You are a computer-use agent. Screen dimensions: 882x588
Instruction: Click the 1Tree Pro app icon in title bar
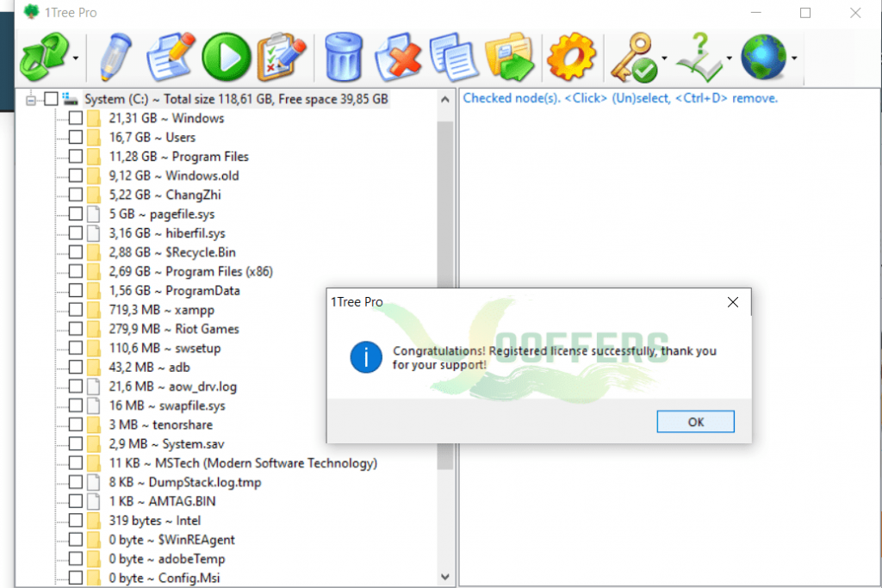32,12
